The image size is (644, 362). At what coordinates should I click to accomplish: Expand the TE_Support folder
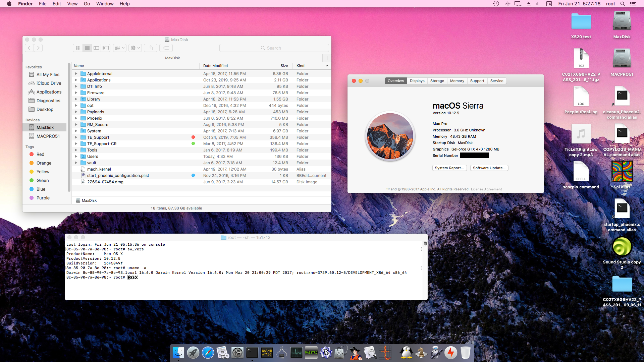pyautogui.click(x=76, y=137)
